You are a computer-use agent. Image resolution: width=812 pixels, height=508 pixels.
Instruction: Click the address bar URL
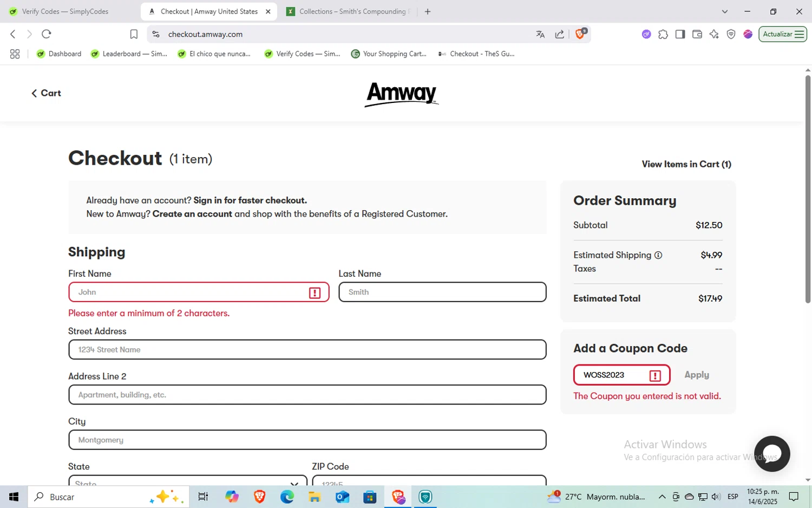pos(205,34)
